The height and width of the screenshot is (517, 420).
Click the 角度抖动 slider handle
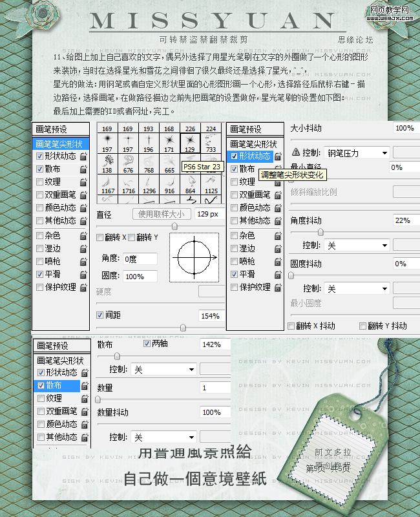coord(320,232)
